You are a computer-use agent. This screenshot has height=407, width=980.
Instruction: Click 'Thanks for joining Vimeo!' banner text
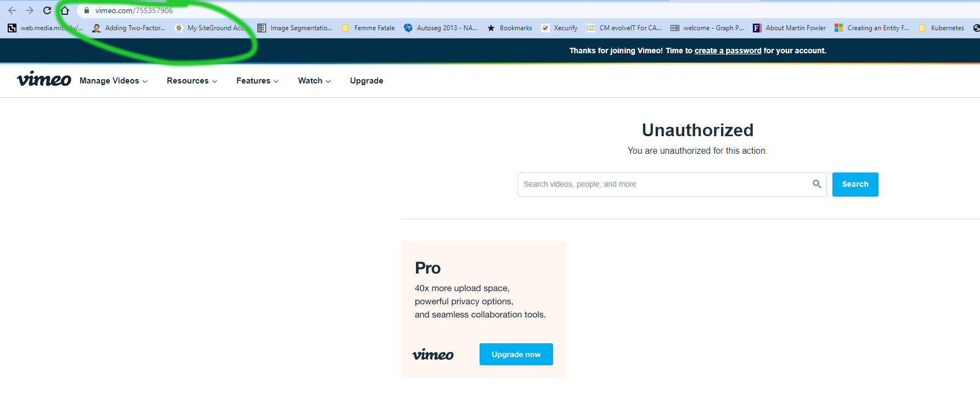pos(616,51)
